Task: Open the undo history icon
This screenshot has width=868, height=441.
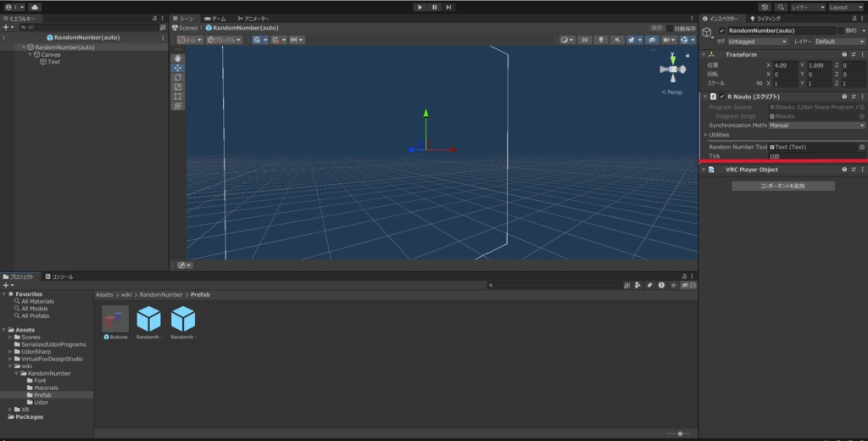Action: [x=765, y=7]
